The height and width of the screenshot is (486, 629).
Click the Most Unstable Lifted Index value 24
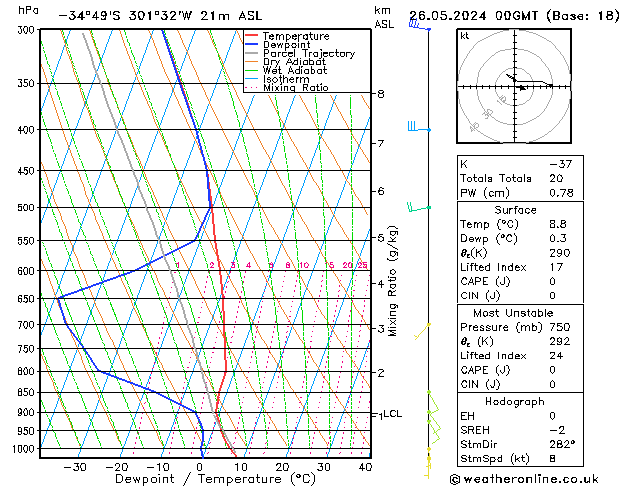(556, 356)
